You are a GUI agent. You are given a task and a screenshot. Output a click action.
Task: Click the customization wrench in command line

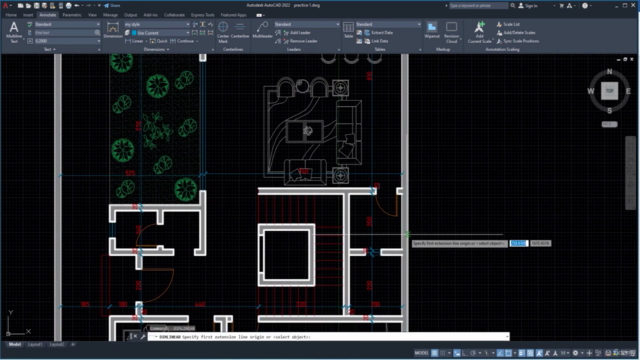(x=143, y=337)
